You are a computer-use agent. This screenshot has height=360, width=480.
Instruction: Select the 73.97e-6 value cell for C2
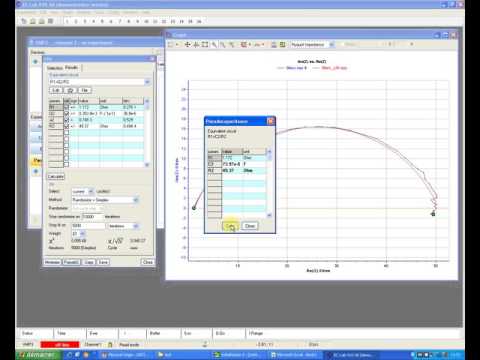(x=232, y=164)
